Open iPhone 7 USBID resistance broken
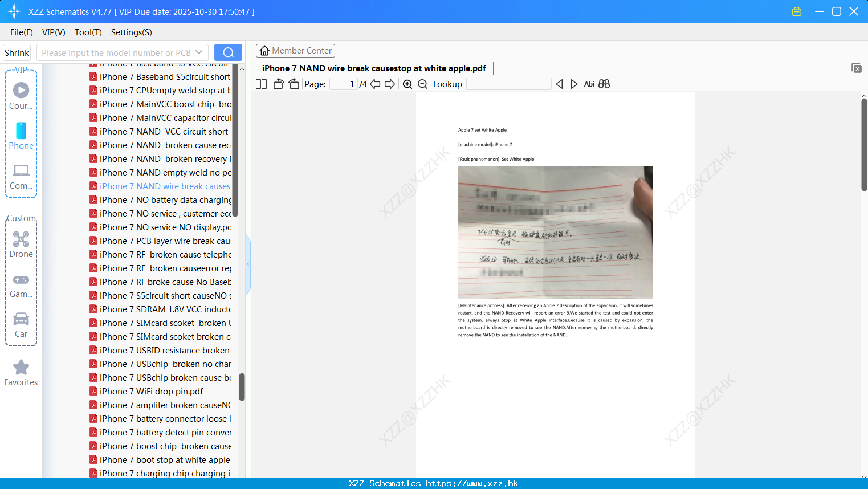This screenshot has height=489, width=868. pos(160,351)
